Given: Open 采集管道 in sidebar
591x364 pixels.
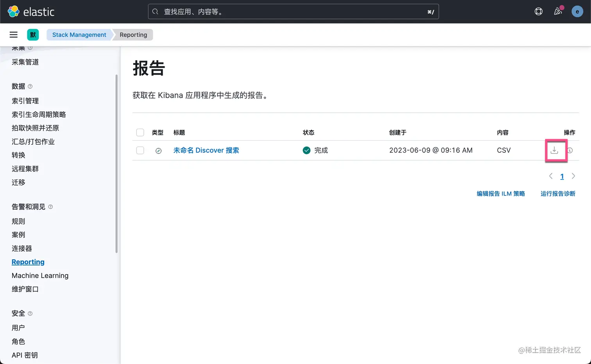Looking at the screenshot, I should (25, 62).
